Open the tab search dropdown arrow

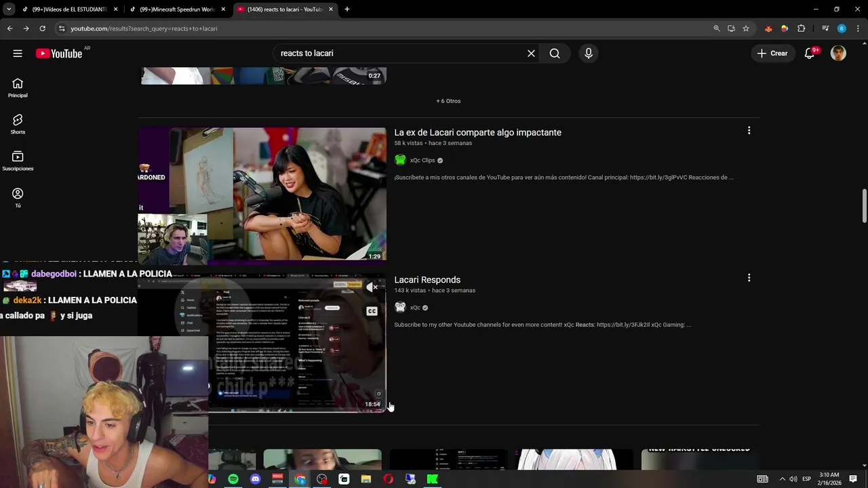click(x=9, y=9)
